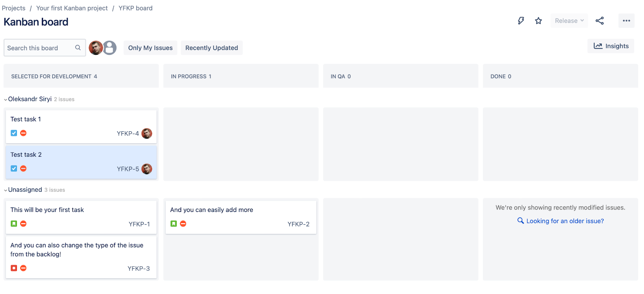Click the story type icon on YFKP-1
The width and height of the screenshot is (644, 294).
(14, 224)
